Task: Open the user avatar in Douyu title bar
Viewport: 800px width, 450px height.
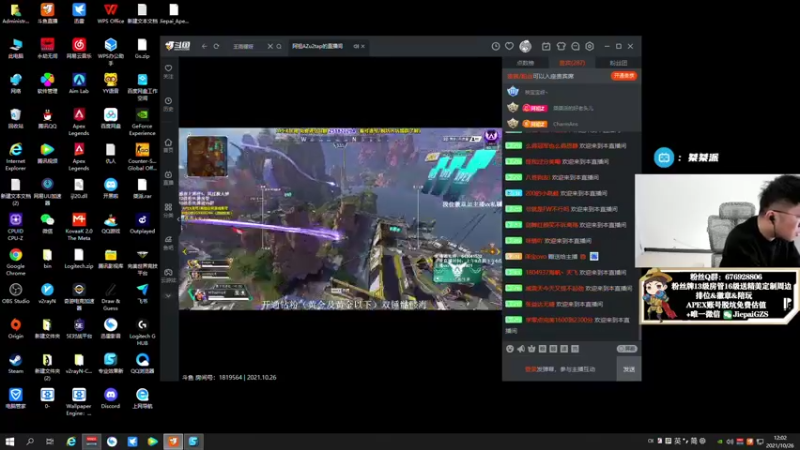Action: tap(525, 46)
